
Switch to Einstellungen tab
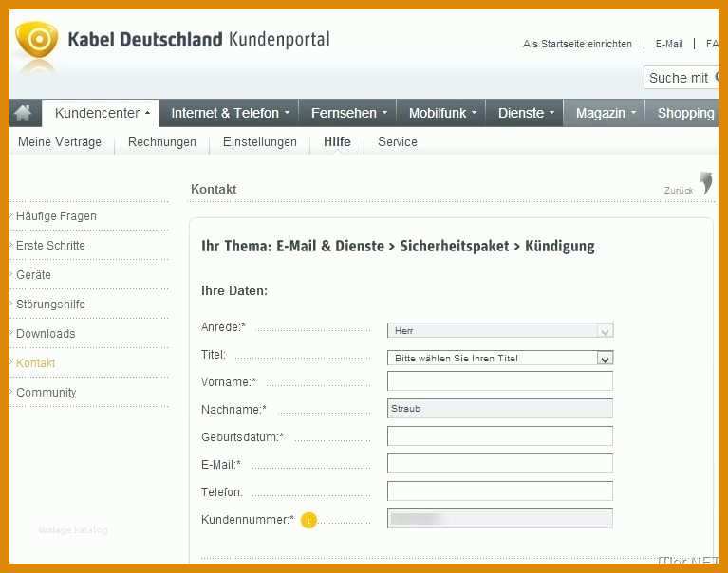tap(259, 141)
